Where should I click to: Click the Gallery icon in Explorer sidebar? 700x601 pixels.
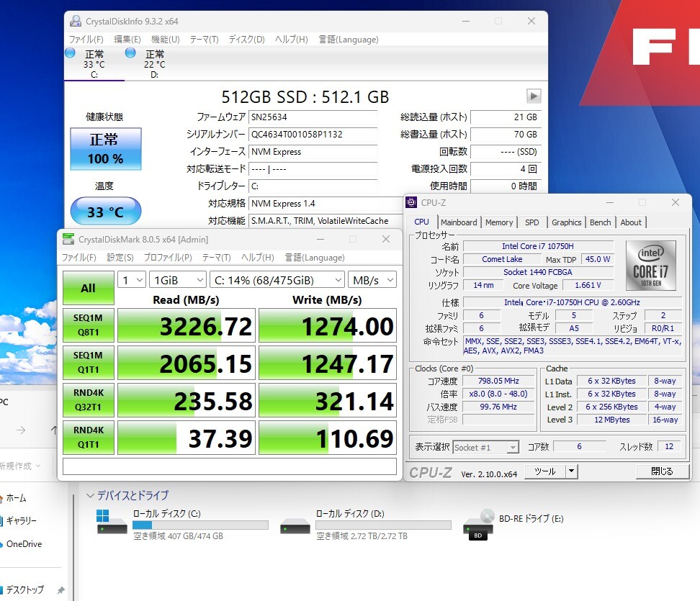pyautogui.click(x=1, y=520)
